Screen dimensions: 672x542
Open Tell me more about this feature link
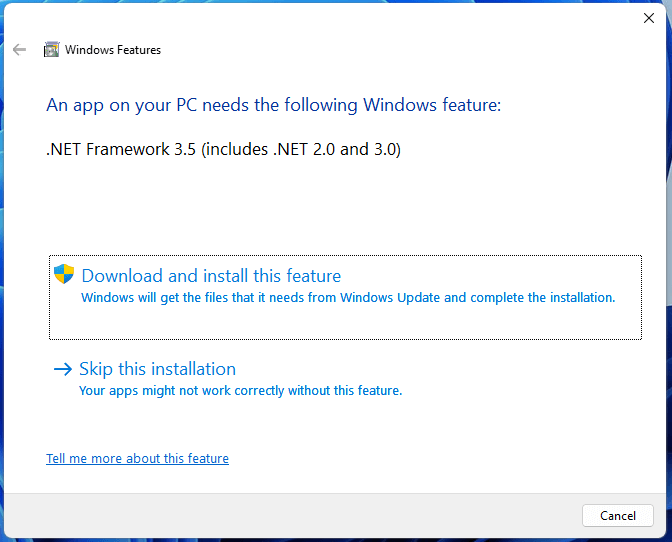coord(137,458)
